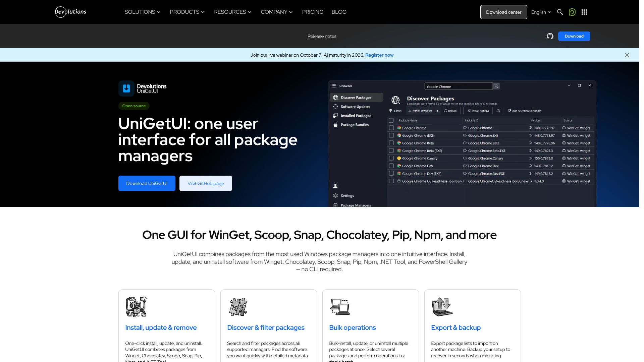Click Download UniGetUI button
The height and width of the screenshot is (362, 644).
(x=147, y=183)
